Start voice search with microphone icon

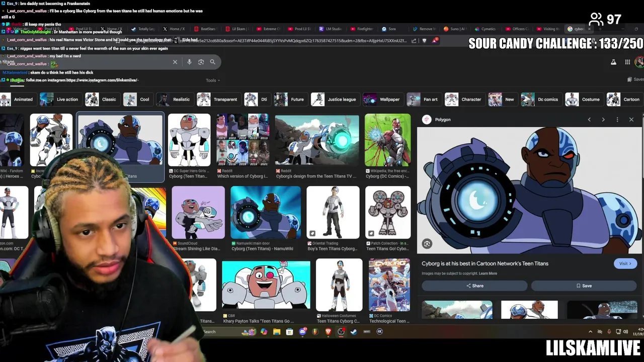pos(189,62)
